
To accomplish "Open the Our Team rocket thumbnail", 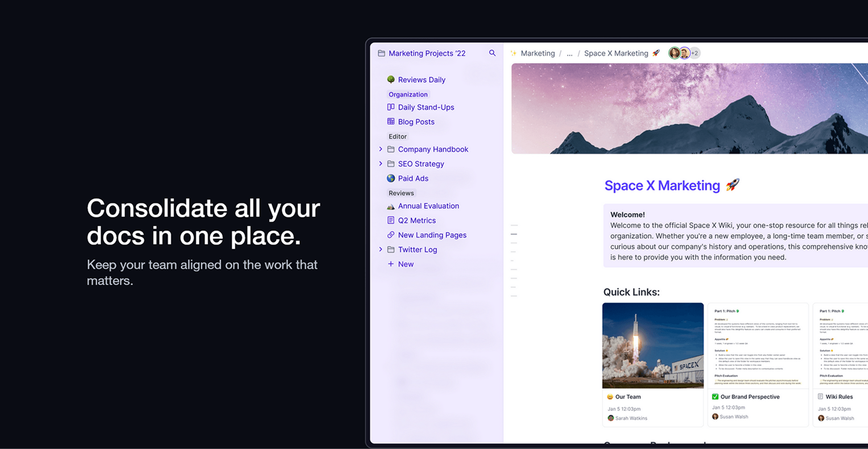I will 653,346.
